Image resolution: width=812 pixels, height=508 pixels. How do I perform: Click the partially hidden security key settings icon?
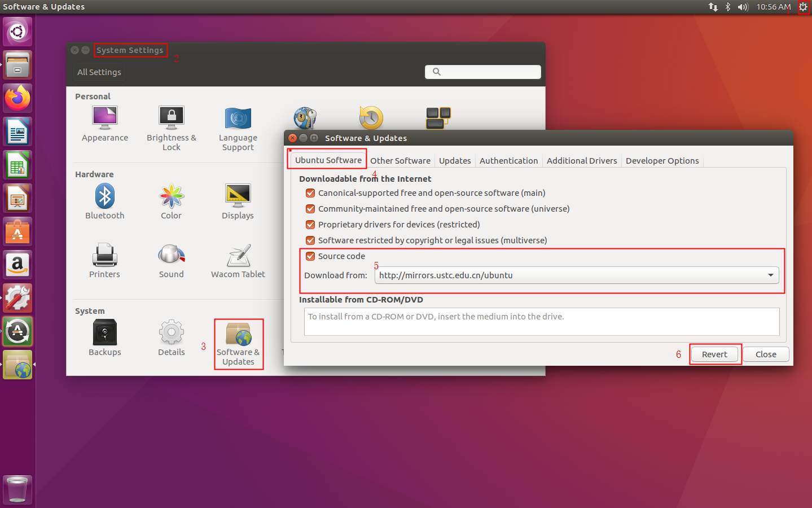pyautogui.click(x=305, y=118)
